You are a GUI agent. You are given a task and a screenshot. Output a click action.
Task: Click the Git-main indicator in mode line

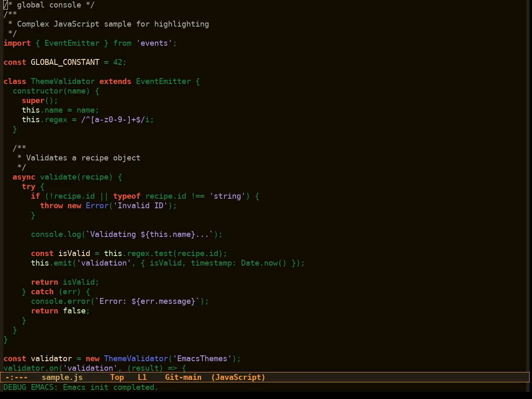coord(183,377)
